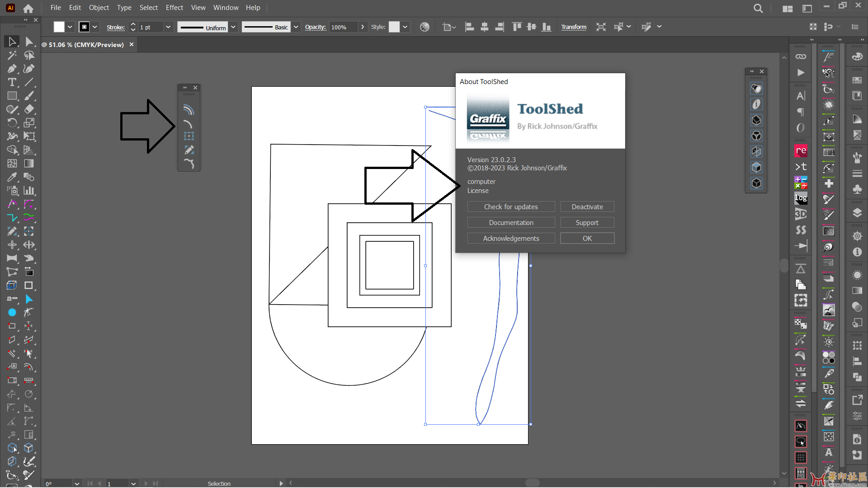Open the Object menu
This screenshot has width=868, height=488.
[x=99, y=8]
